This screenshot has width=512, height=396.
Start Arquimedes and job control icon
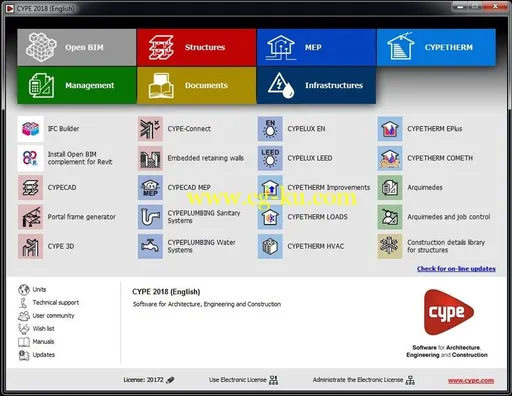[x=390, y=217]
